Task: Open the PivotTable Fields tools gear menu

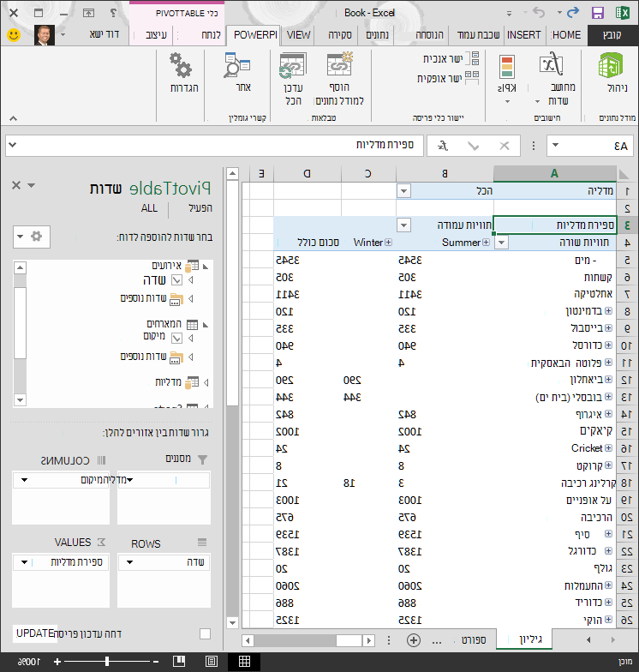Action: coord(32,237)
